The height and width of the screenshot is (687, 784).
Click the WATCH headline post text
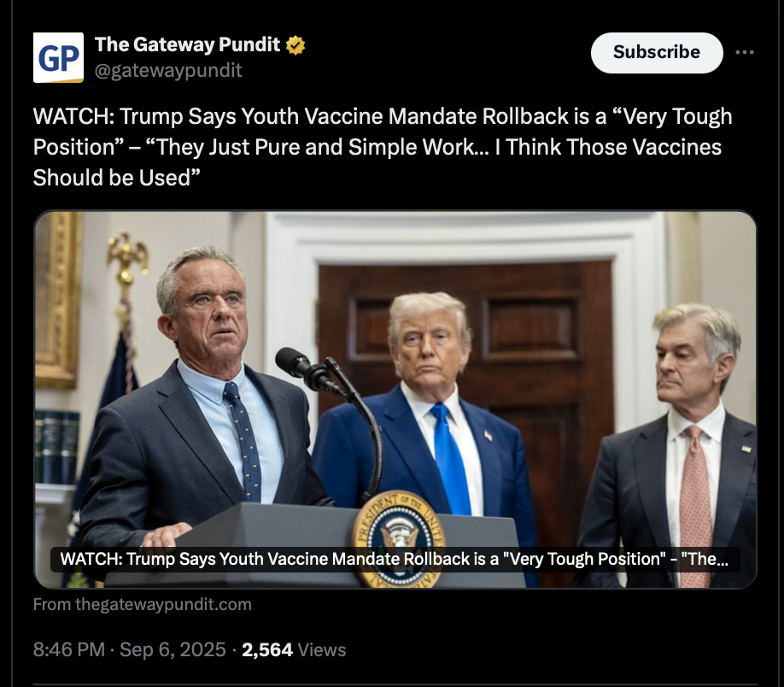tap(383, 147)
